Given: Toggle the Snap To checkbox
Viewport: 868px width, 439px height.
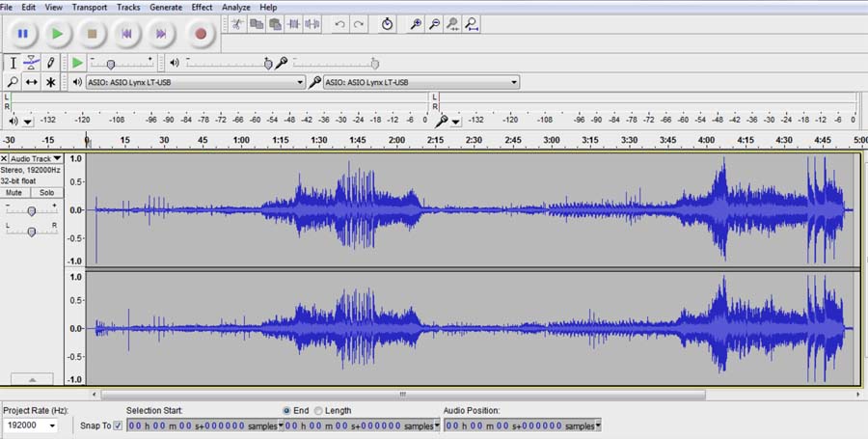Looking at the screenshot, I should pyautogui.click(x=118, y=425).
